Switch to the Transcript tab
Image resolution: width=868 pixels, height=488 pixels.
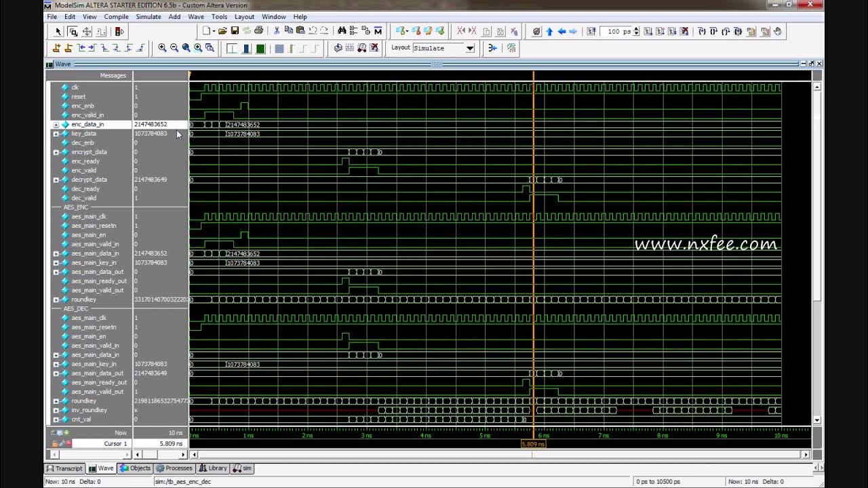coord(65,468)
